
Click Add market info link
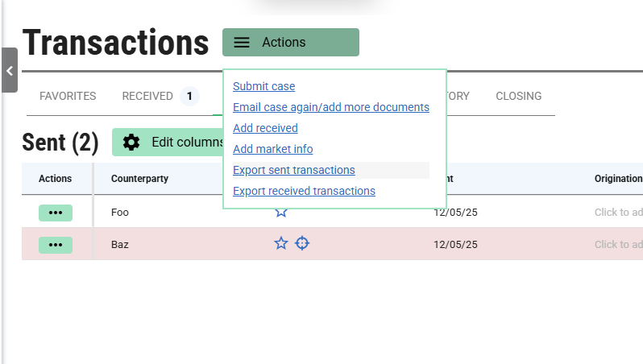pyautogui.click(x=272, y=149)
